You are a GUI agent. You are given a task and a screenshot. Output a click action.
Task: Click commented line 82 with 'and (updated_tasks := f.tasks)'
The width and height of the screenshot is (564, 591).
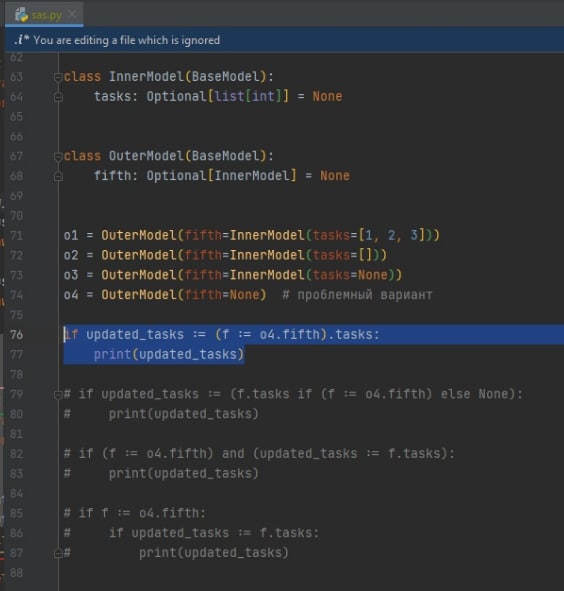tap(259, 453)
